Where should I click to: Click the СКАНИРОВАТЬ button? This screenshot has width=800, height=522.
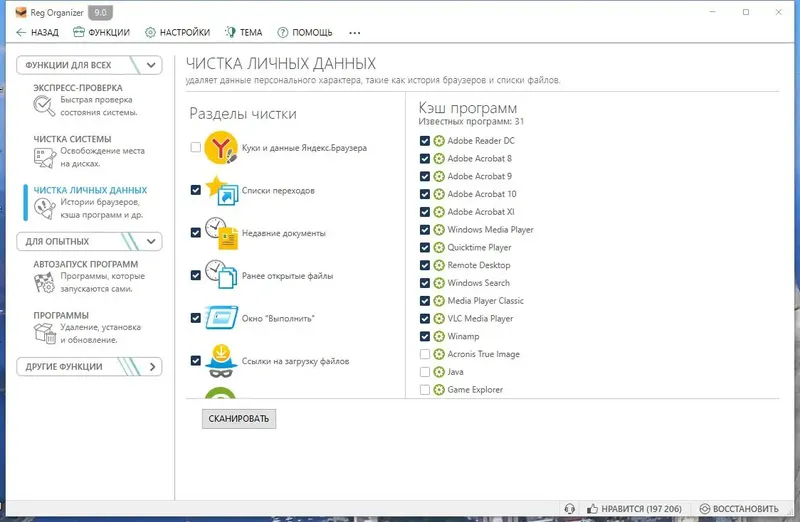tap(239, 419)
